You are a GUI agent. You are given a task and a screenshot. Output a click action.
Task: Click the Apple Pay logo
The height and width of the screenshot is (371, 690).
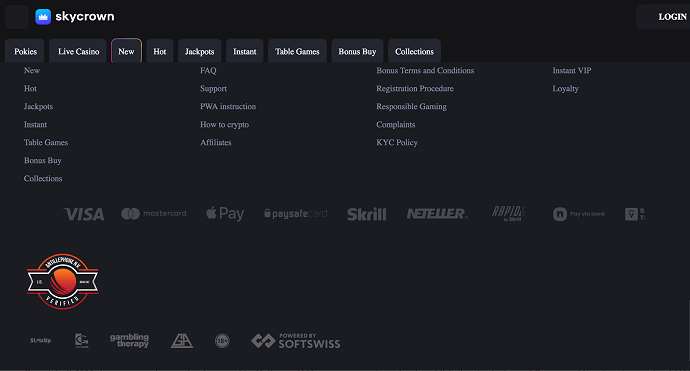[x=225, y=214]
